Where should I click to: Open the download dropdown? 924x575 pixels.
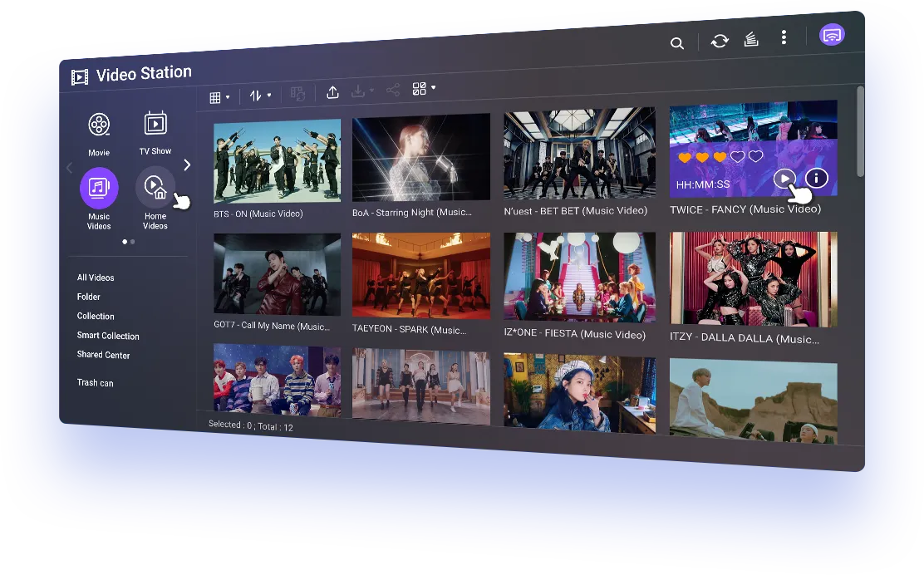362,91
